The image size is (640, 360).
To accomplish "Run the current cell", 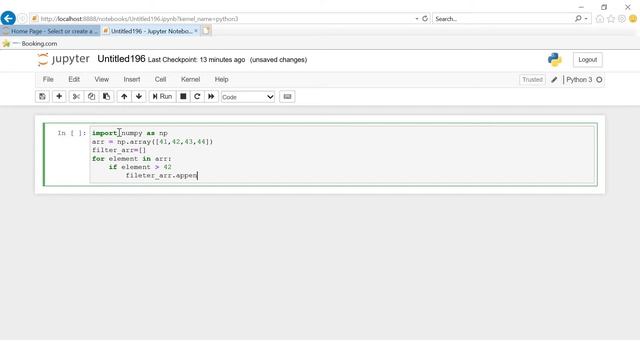I will point(162,97).
